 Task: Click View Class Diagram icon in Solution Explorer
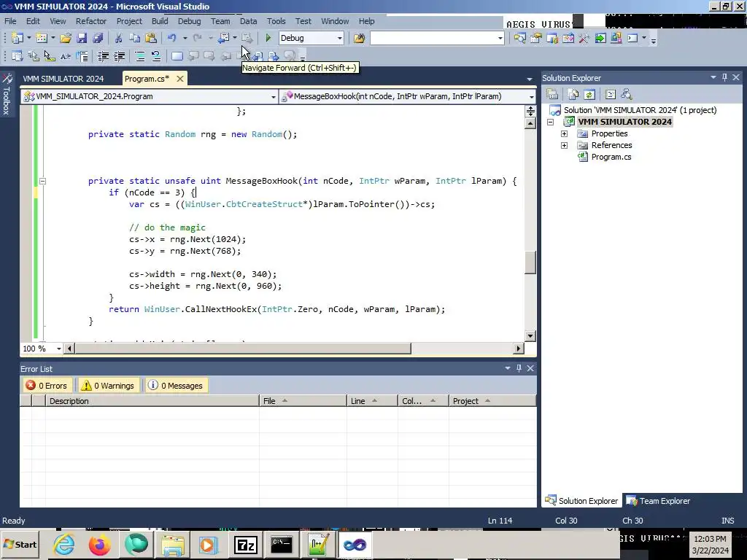(627, 94)
